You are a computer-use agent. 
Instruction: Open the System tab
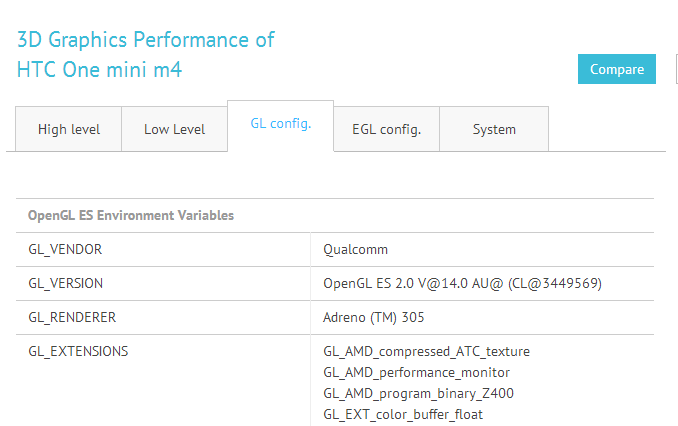click(494, 129)
